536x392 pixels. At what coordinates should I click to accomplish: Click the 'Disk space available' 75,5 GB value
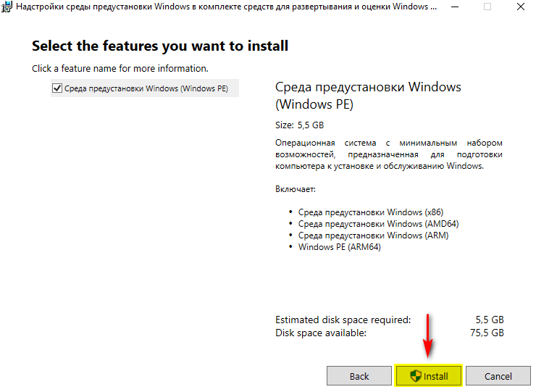(x=487, y=333)
